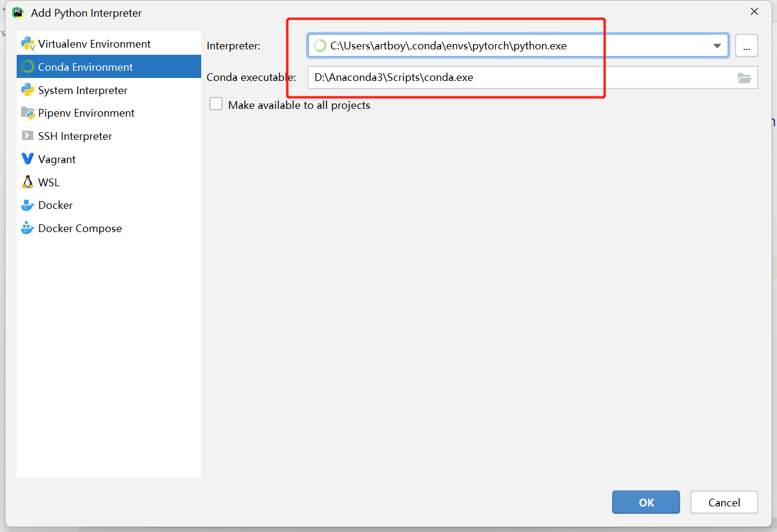Choose Pipenv Environment option

(109, 113)
